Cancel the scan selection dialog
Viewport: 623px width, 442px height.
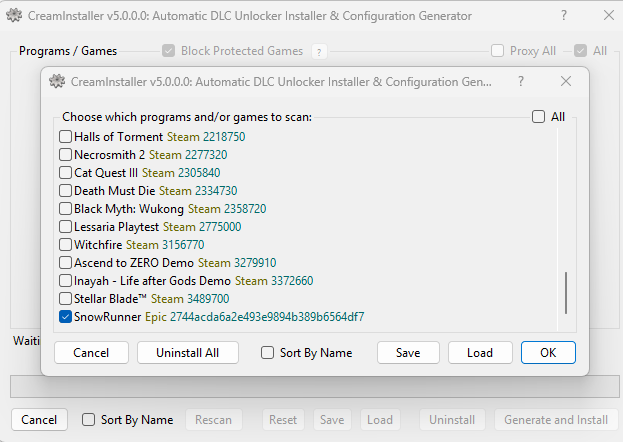(91, 353)
